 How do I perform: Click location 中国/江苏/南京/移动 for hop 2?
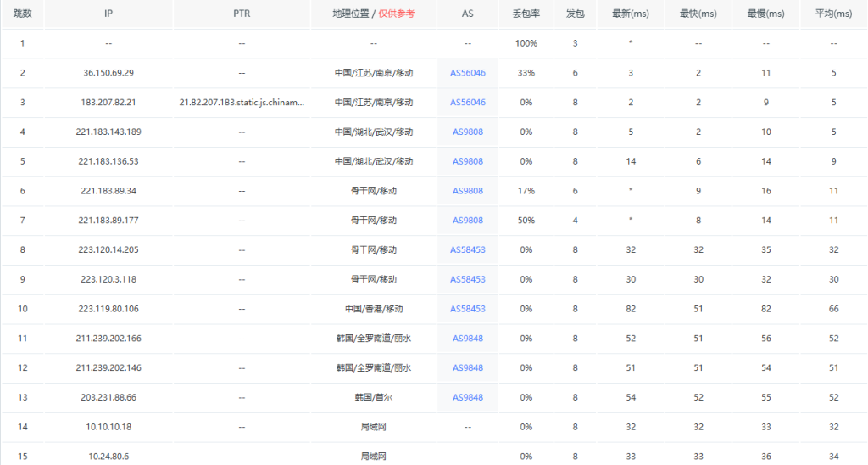(x=374, y=73)
